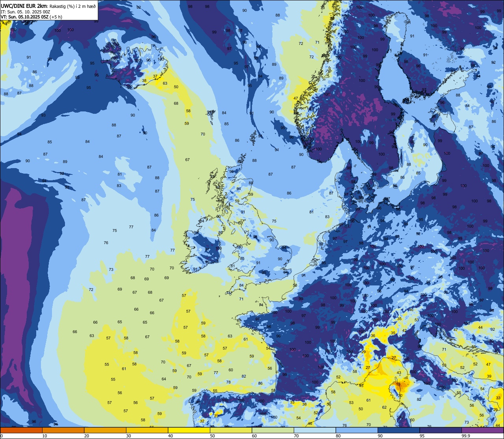
Task: Click the value "43" over the Ligurian Sea
Action: (x=399, y=373)
